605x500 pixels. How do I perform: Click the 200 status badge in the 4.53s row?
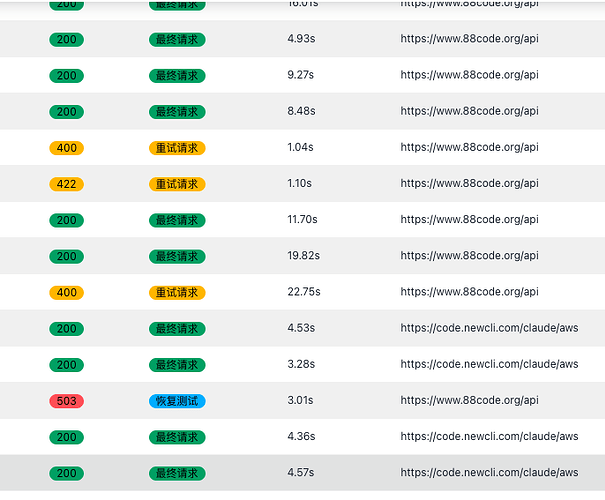(x=66, y=329)
